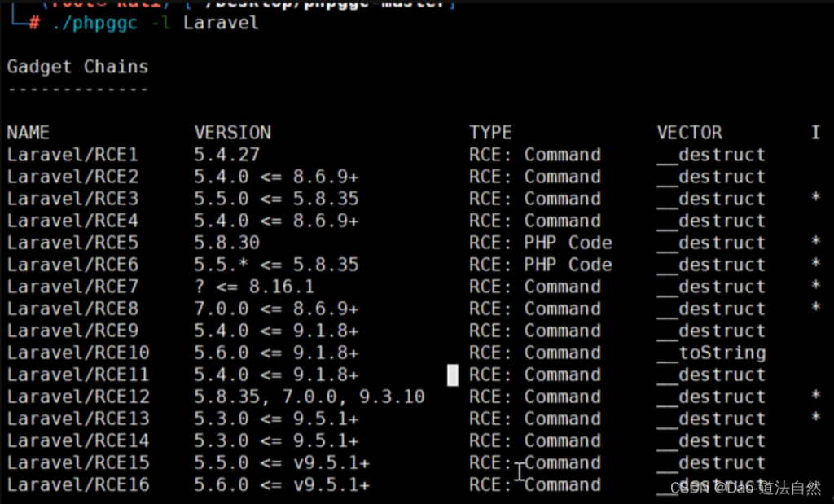Select the Laravel/RCE14 name
The image size is (834, 504).
[78, 440]
